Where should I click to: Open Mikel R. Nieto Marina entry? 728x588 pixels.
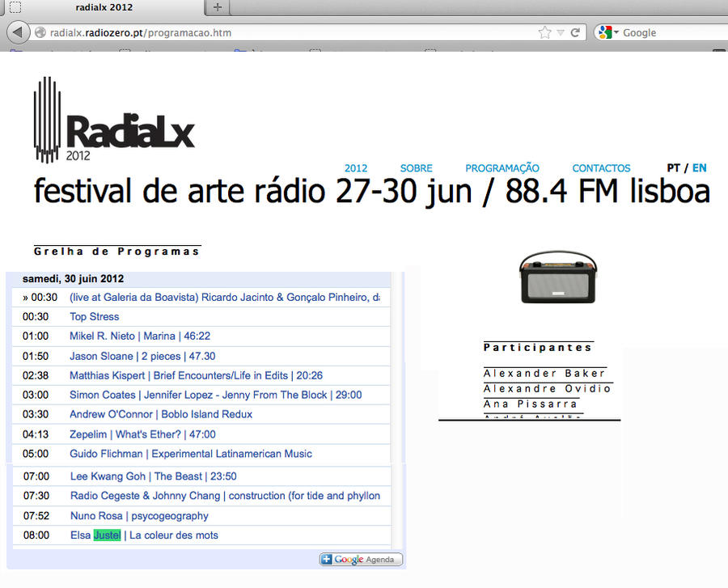click(140, 336)
